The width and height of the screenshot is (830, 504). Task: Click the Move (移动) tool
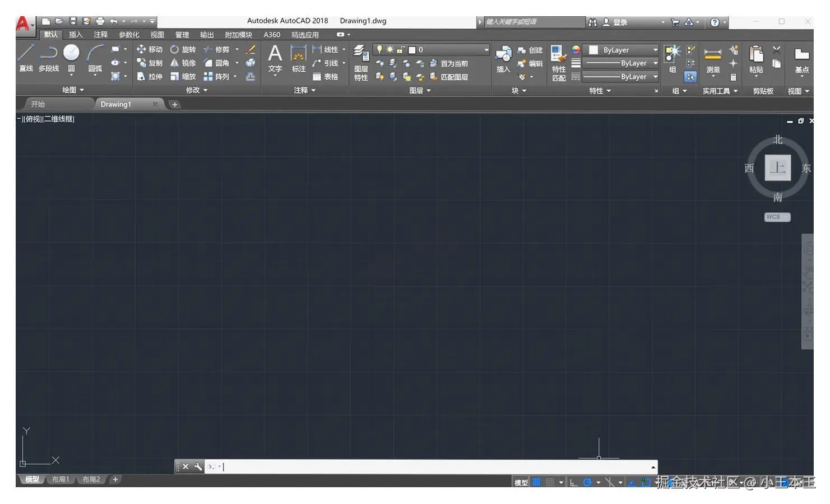(150, 49)
